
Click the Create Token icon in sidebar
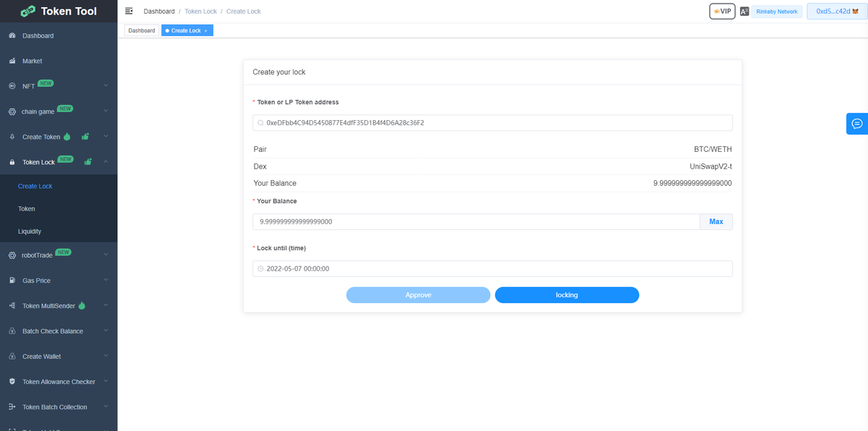coord(12,137)
